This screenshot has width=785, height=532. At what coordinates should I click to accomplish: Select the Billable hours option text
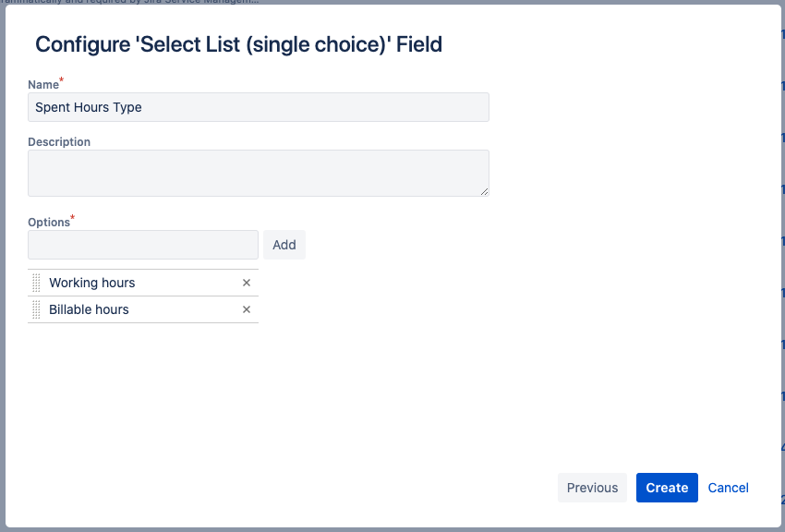(x=90, y=309)
